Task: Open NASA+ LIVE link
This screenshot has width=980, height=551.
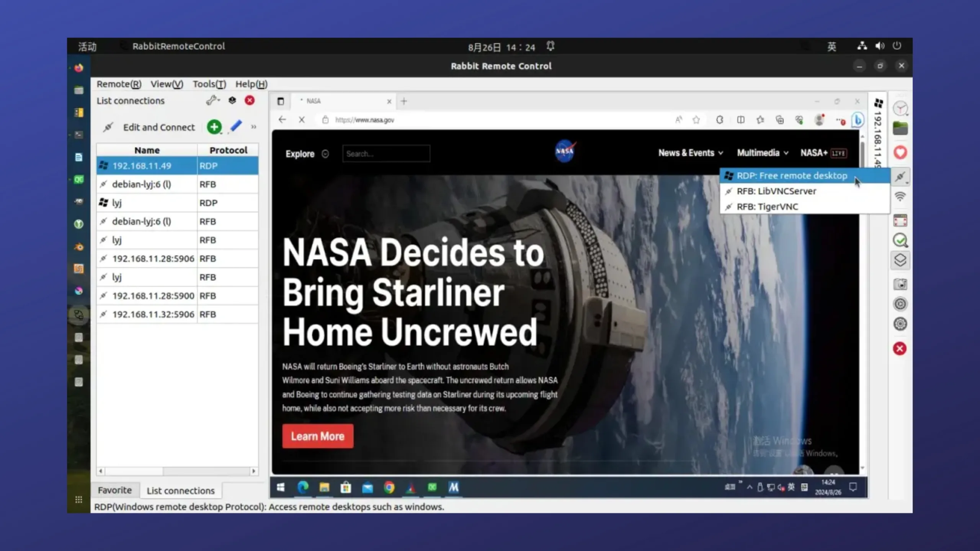Action: 823,153
